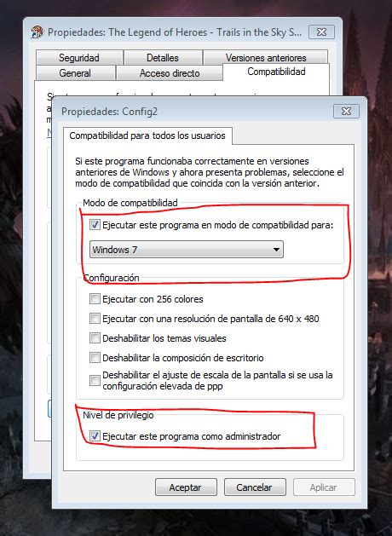
Task: Check disable display scaling on high DPI
Action: coord(95,380)
